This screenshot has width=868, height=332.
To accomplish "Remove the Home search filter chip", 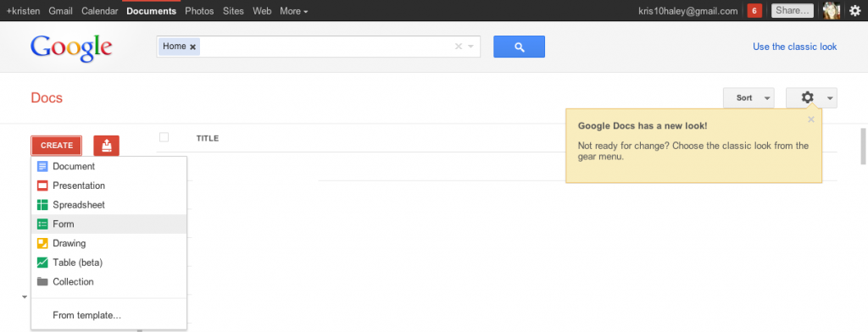I will pyautogui.click(x=192, y=47).
